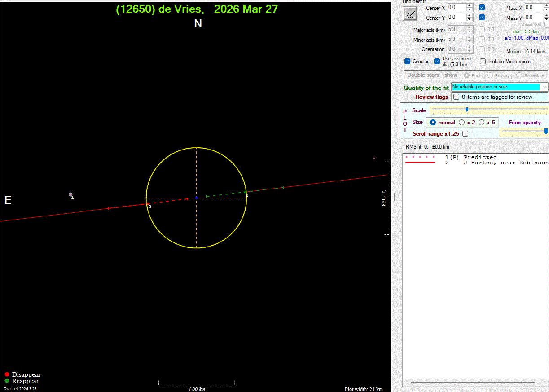Uncheck the Circular checkbox
549x392 pixels.
[408, 62]
